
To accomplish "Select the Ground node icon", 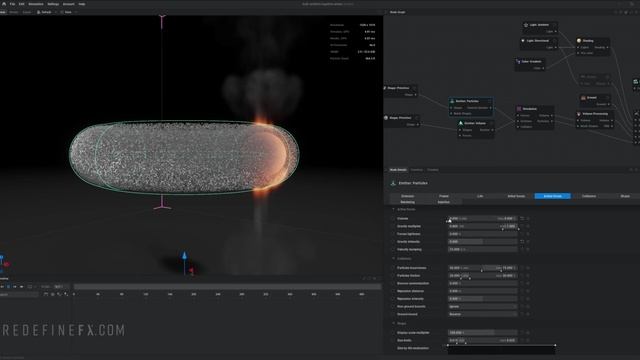I will pyautogui.click(x=583, y=98).
